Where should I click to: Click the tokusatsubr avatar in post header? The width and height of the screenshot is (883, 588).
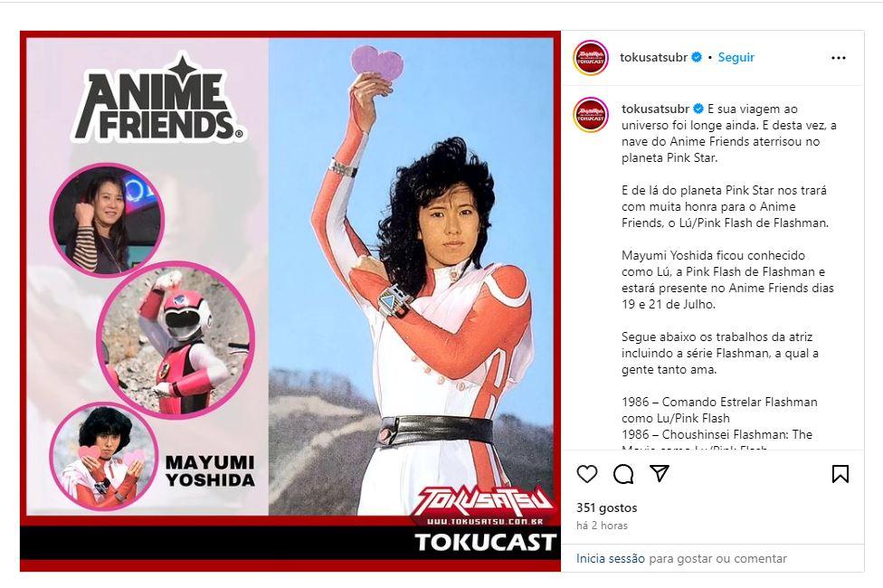pos(590,58)
